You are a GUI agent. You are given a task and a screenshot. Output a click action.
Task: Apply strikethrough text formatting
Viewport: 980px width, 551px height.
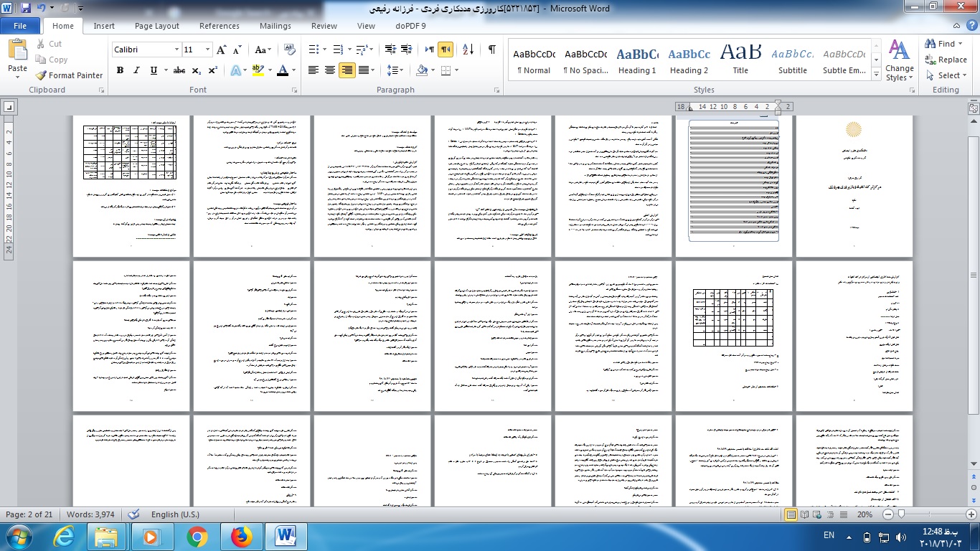pos(179,70)
